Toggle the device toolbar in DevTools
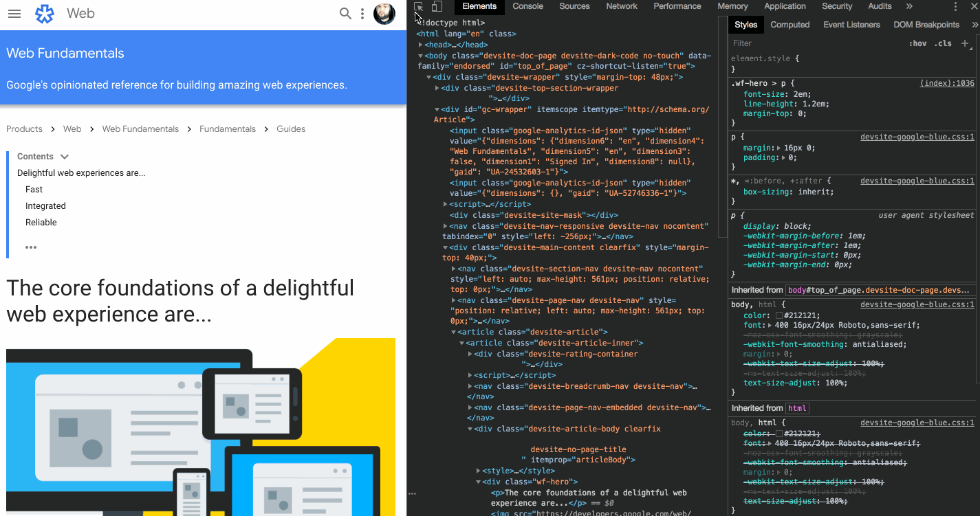 coord(437,7)
